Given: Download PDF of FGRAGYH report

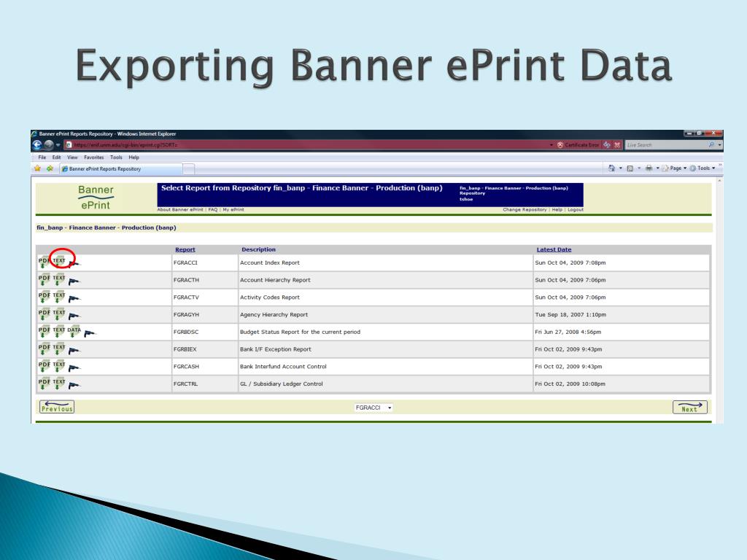Looking at the screenshot, I should tap(44, 314).
